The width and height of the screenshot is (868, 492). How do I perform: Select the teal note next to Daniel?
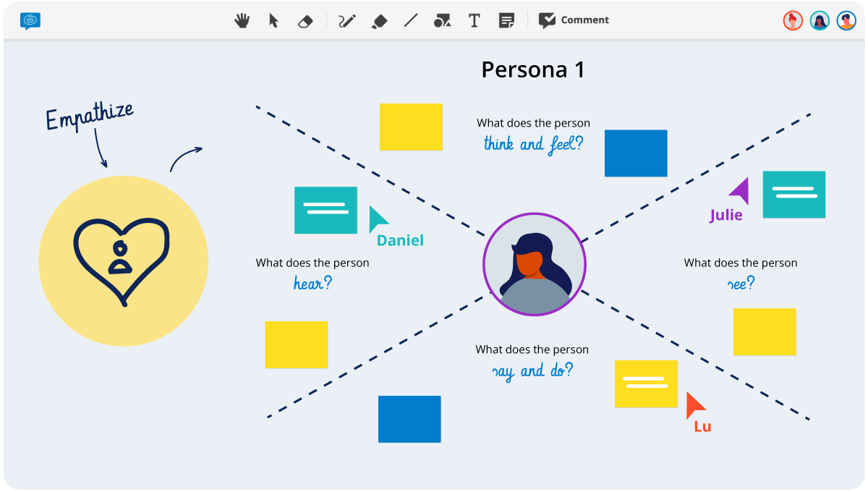coord(325,210)
